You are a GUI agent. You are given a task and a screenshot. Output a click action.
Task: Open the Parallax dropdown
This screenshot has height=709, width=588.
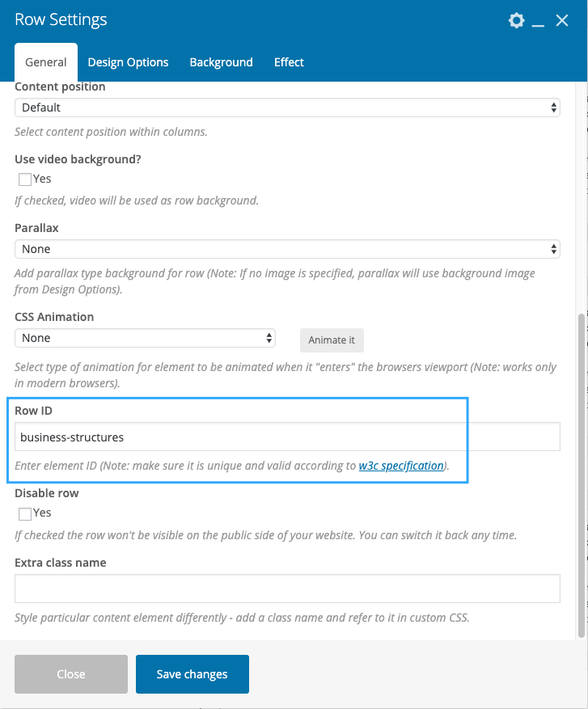point(287,249)
